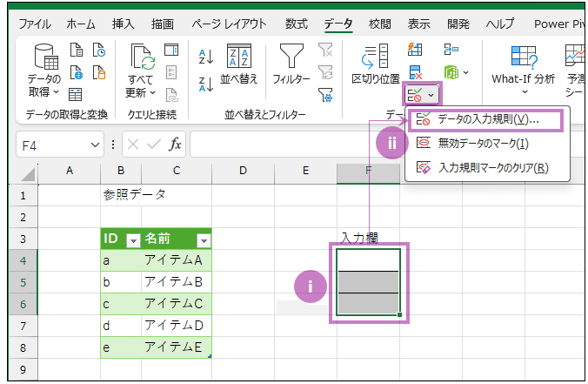The image size is (588, 384).
Task: Click the Select All corner triangle
Action: tap(29, 174)
